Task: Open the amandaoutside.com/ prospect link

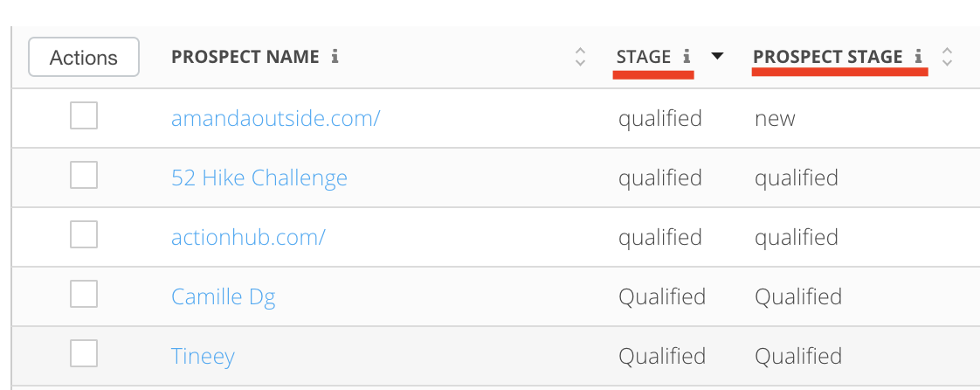Action: [275, 119]
